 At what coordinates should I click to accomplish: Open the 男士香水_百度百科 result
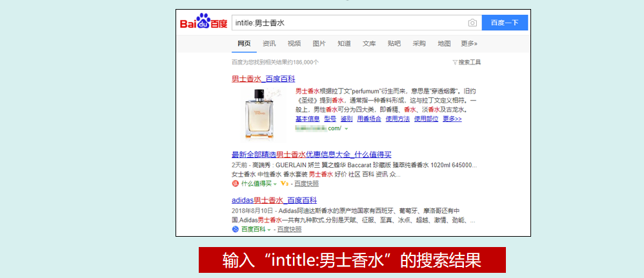(263, 79)
